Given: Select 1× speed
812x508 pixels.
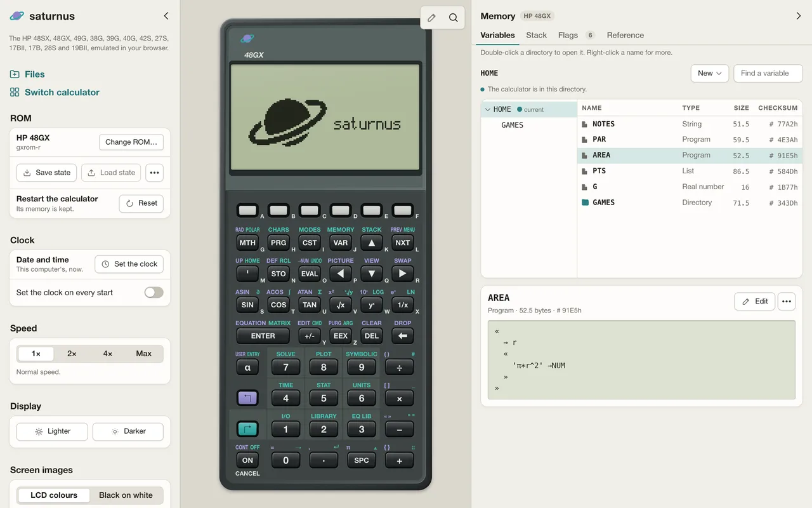Looking at the screenshot, I should [x=36, y=354].
